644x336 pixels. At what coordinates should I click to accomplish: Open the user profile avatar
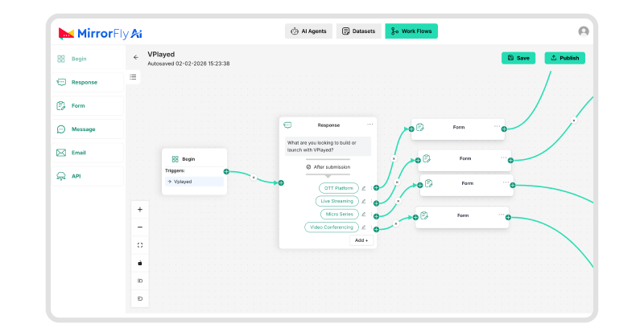tap(584, 31)
